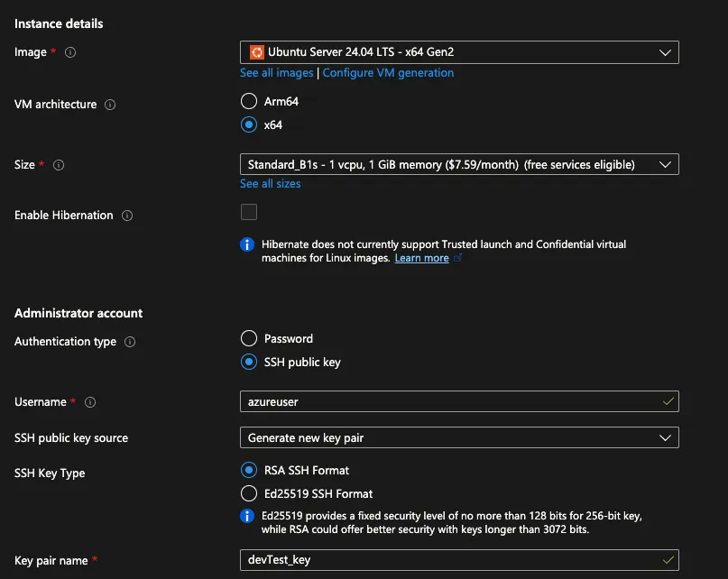This screenshot has height=579, width=728.
Task: Select RSA SSH Format key type
Action: click(249, 471)
